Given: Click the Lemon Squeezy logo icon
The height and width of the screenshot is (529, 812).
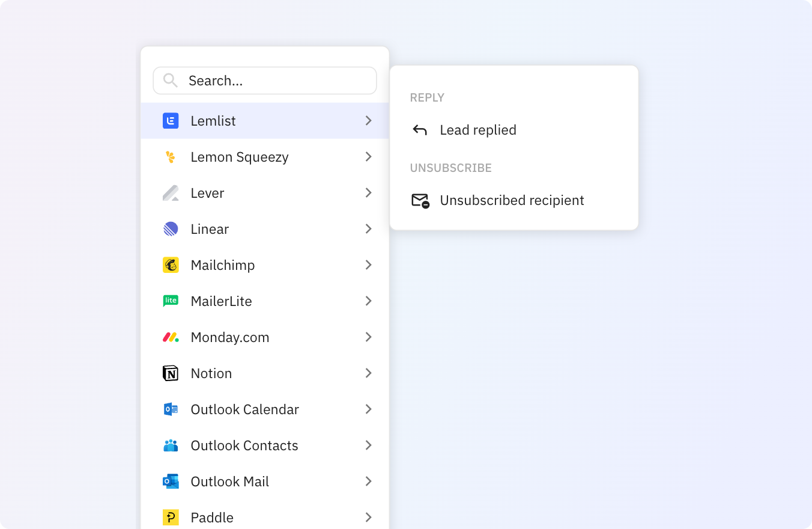Looking at the screenshot, I should pos(171,157).
